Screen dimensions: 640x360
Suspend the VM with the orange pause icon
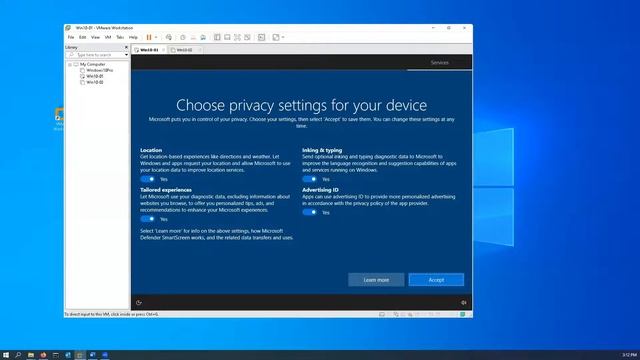(149, 37)
